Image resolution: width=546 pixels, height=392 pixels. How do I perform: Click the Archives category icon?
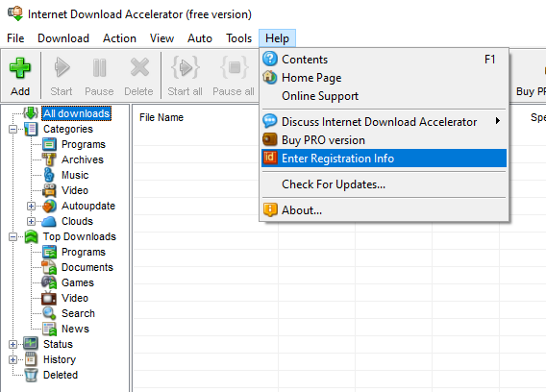(x=49, y=159)
